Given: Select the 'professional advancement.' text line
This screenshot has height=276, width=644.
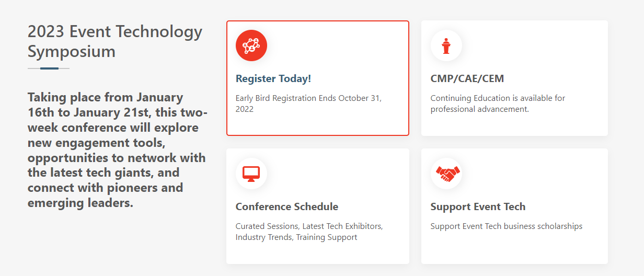Looking at the screenshot, I should coord(480,109).
